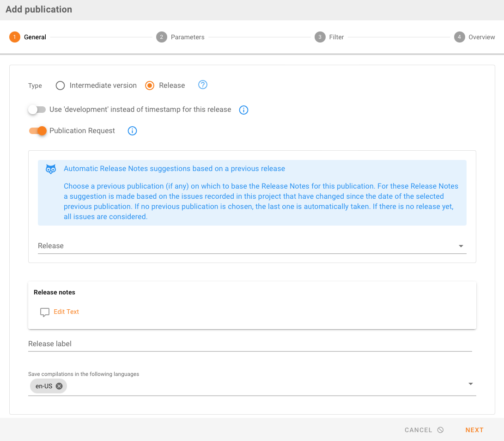Click the owl icon in release notes banner
Image resolution: width=504 pixels, height=441 pixels.
click(x=51, y=169)
